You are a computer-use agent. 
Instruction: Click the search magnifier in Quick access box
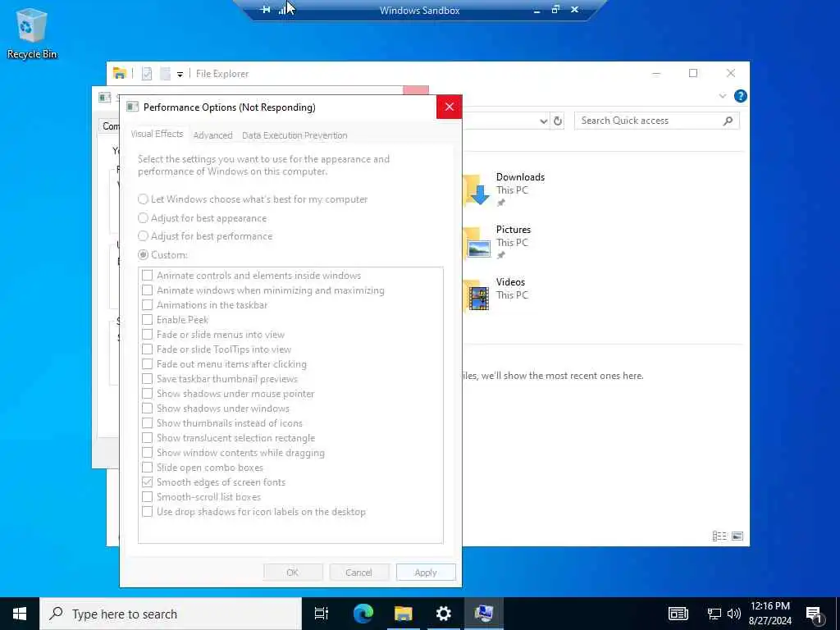click(x=728, y=121)
